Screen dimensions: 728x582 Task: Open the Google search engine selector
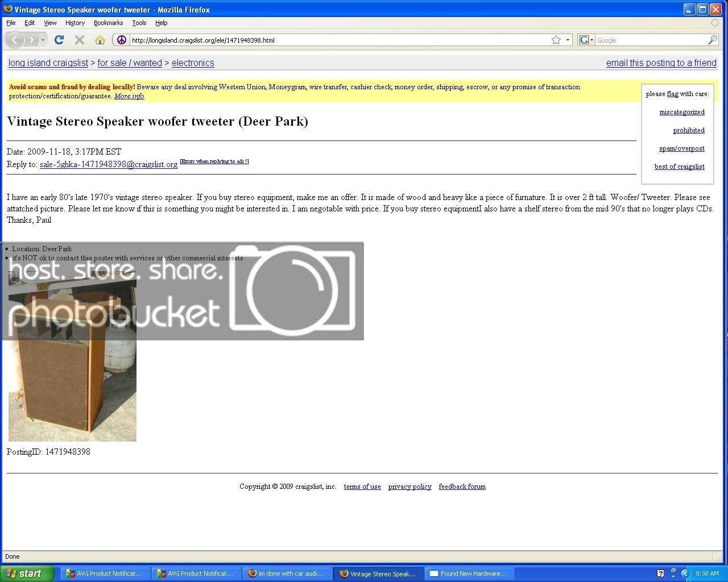586,40
